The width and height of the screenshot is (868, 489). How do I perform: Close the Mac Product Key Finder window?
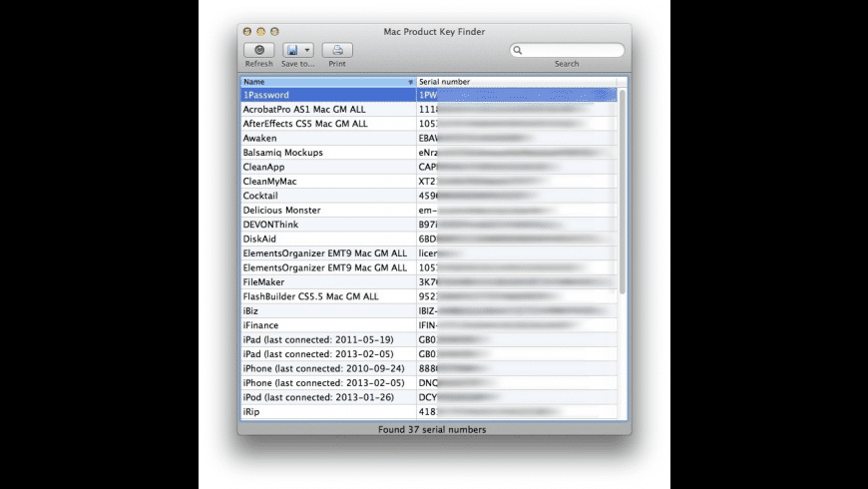tap(247, 32)
